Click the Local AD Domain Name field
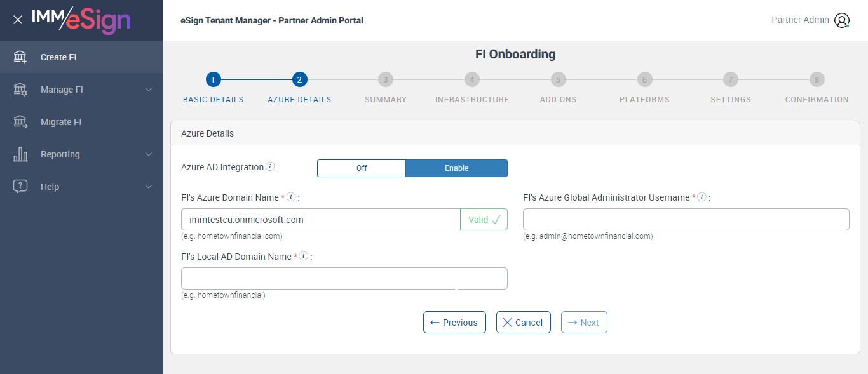The height and width of the screenshot is (374, 868). click(x=344, y=279)
